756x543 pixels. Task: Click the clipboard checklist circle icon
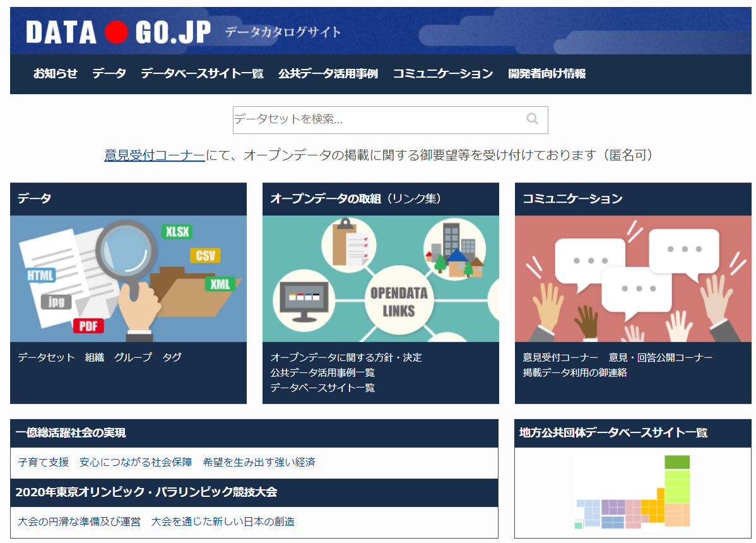[x=348, y=244]
